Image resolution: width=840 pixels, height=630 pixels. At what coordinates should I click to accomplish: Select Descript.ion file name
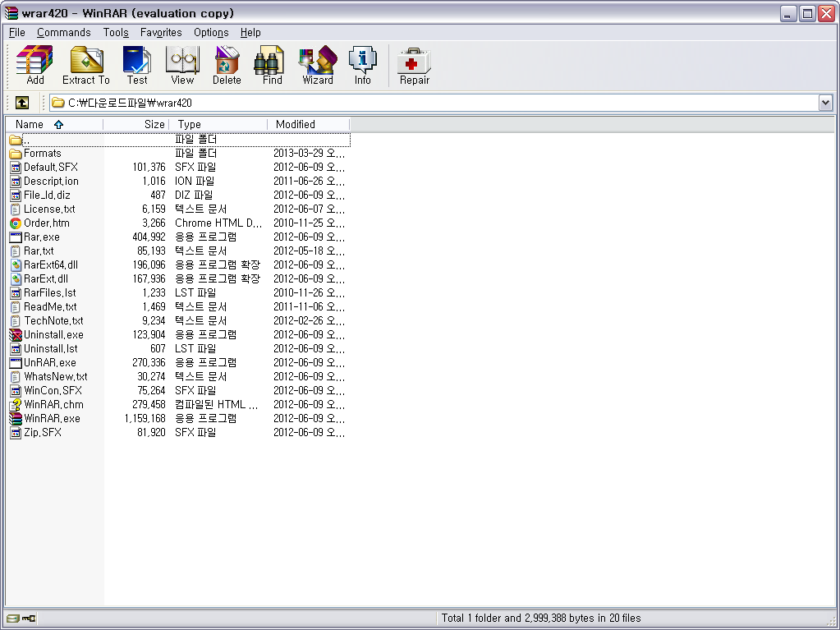coord(51,181)
